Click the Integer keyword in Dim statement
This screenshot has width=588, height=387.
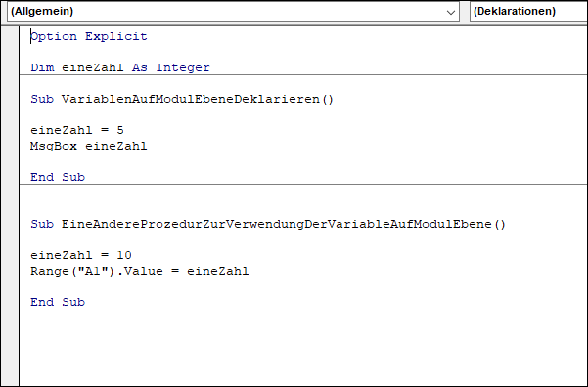183,67
